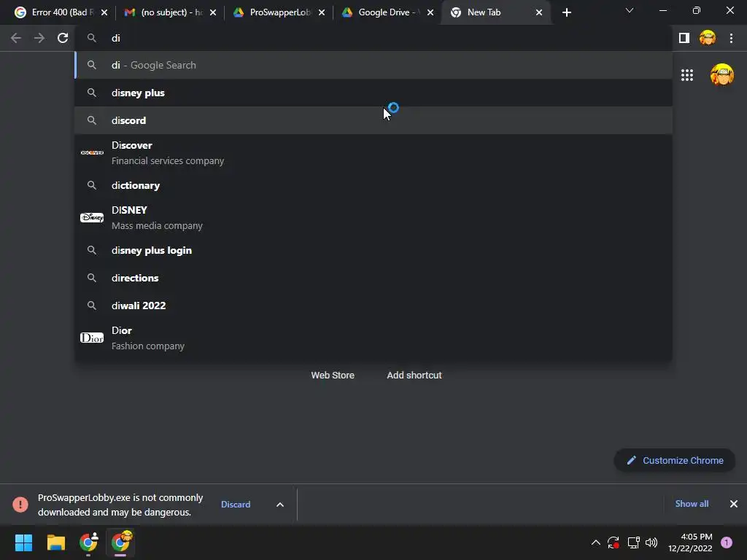Pick the Dior fashion company suggestion

[373, 338]
